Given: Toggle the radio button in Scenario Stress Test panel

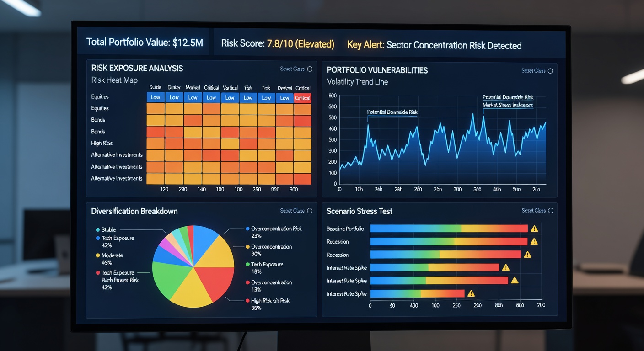Looking at the screenshot, I should point(550,211).
